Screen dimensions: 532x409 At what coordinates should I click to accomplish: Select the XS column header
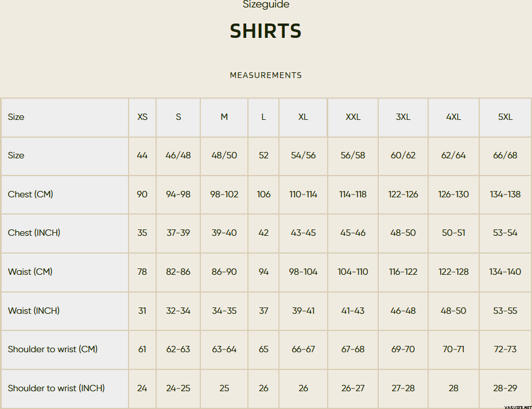pos(142,117)
